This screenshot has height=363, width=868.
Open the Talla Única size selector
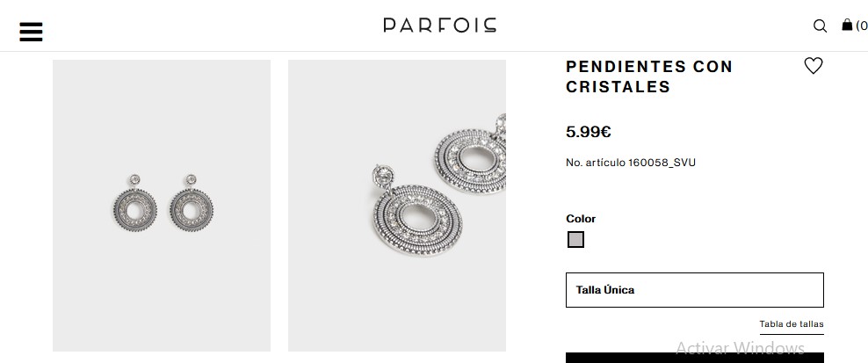click(694, 290)
